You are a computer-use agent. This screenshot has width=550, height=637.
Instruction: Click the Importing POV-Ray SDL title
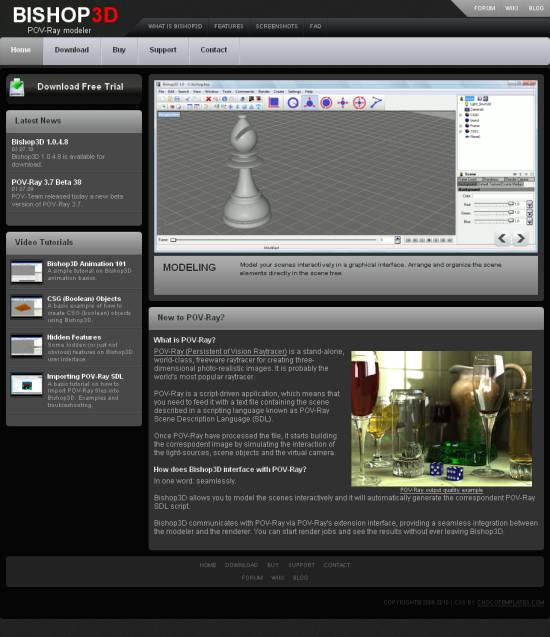click(x=85, y=377)
